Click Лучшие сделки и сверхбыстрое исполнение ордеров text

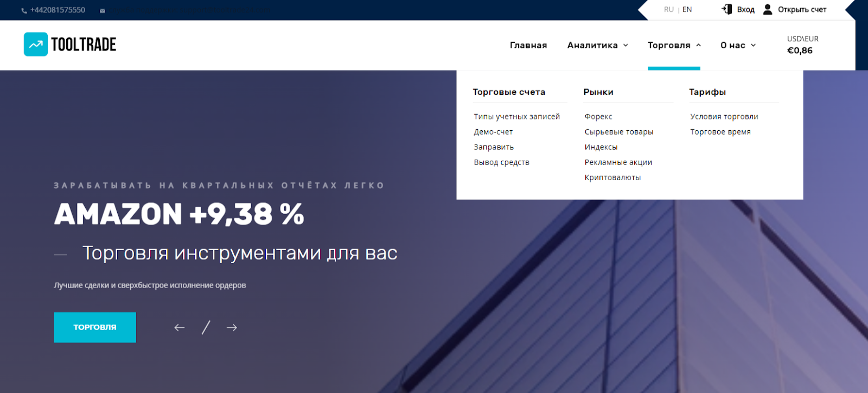[x=150, y=286]
